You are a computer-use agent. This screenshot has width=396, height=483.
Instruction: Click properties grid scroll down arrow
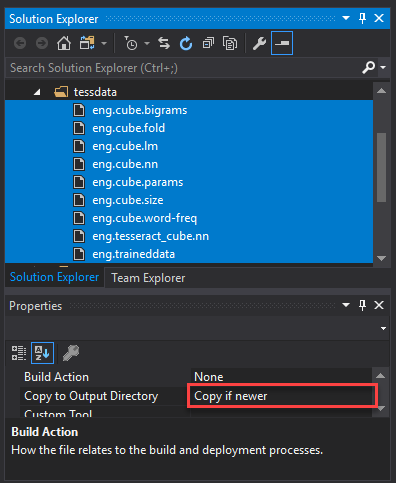tap(381, 408)
